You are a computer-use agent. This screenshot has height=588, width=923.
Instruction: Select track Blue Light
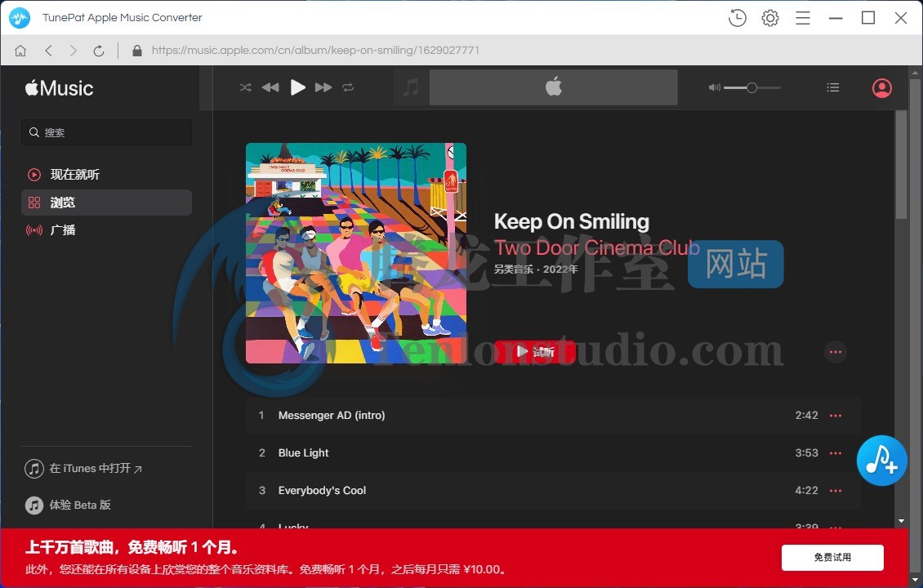pos(553,453)
